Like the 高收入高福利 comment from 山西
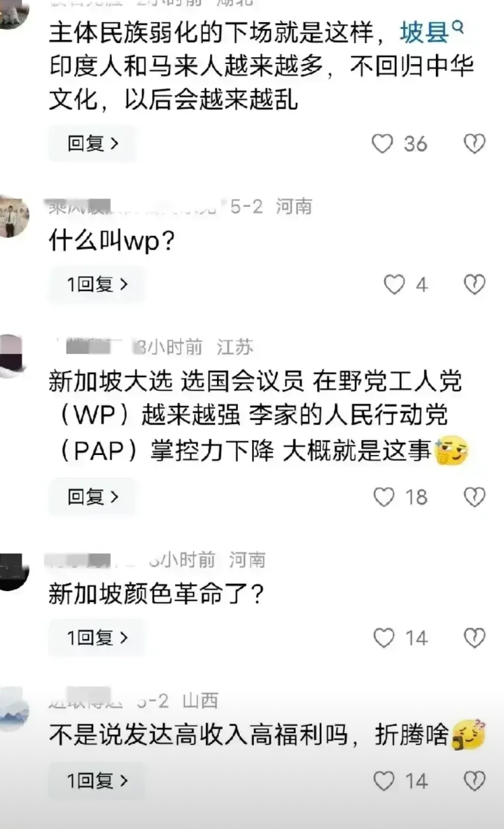This screenshot has width=504, height=829. pos(384,781)
